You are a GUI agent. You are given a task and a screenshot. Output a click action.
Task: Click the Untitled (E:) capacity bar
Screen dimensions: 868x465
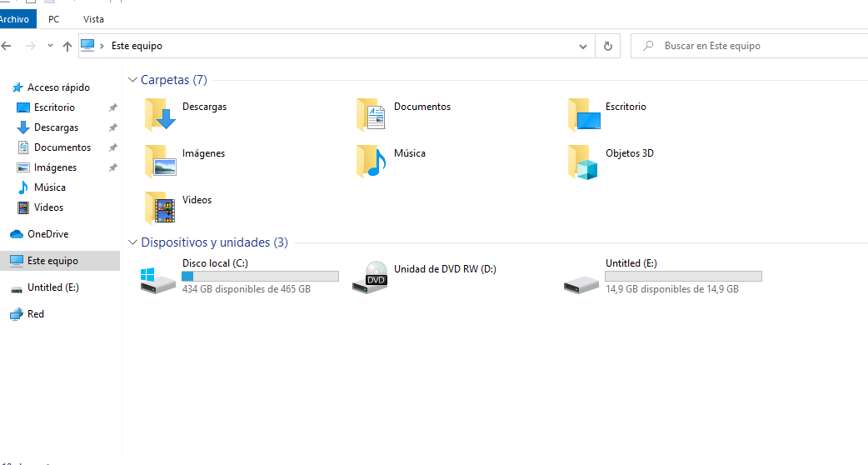(x=683, y=276)
